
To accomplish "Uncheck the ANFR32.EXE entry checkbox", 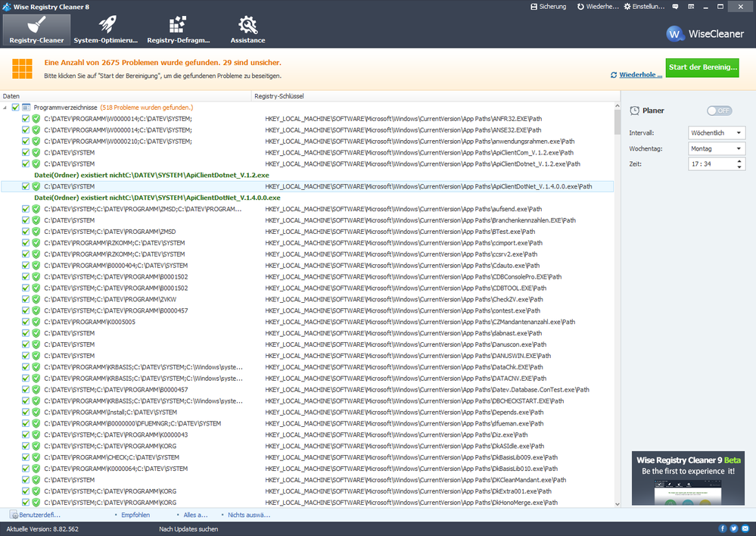I will pyautogui.click(x=26, y=119).
